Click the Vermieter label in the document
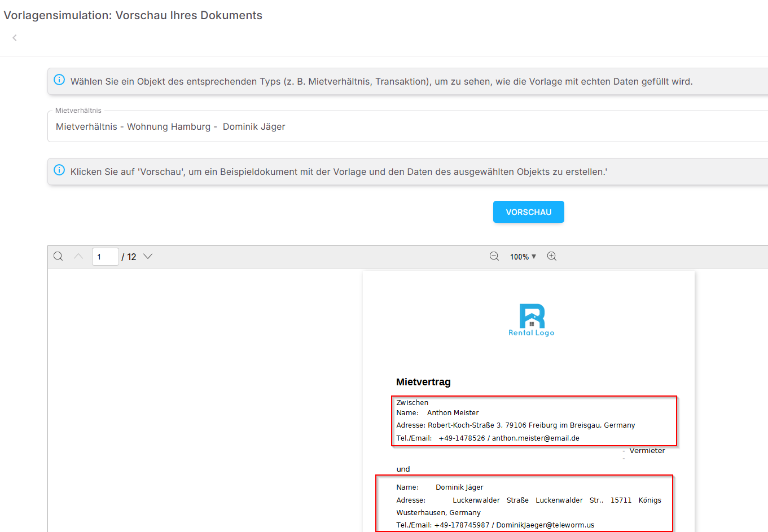 (647, 451)
